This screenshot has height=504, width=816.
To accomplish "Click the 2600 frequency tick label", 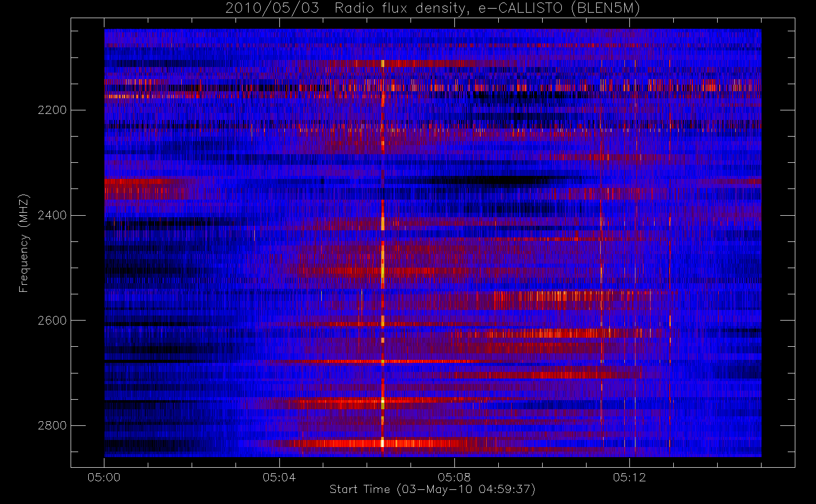I will tap(52, 321).
